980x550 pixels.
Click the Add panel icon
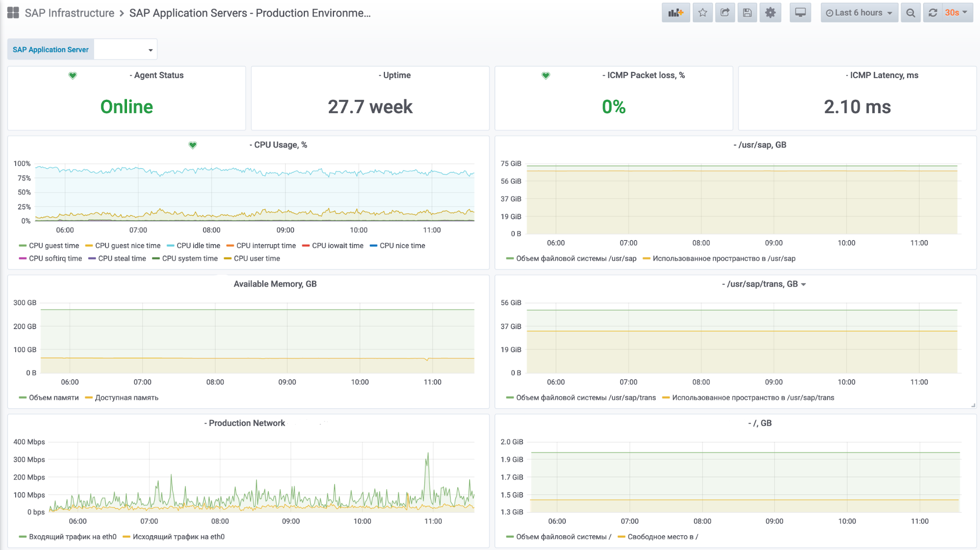(x=676, y=13)
